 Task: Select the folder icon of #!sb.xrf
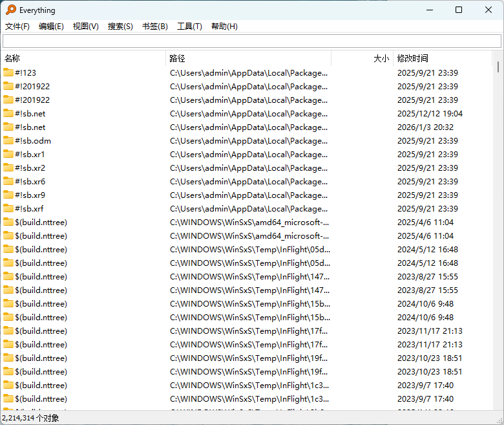pos(8,208)
